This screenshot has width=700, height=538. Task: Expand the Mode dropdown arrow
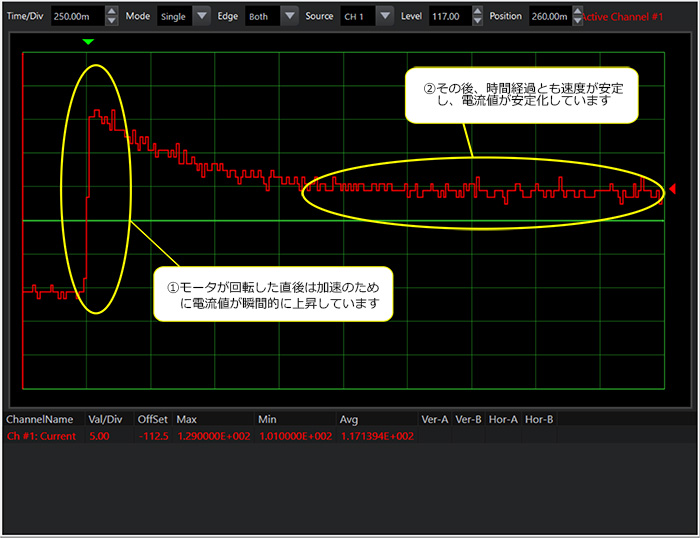[202, 16]
